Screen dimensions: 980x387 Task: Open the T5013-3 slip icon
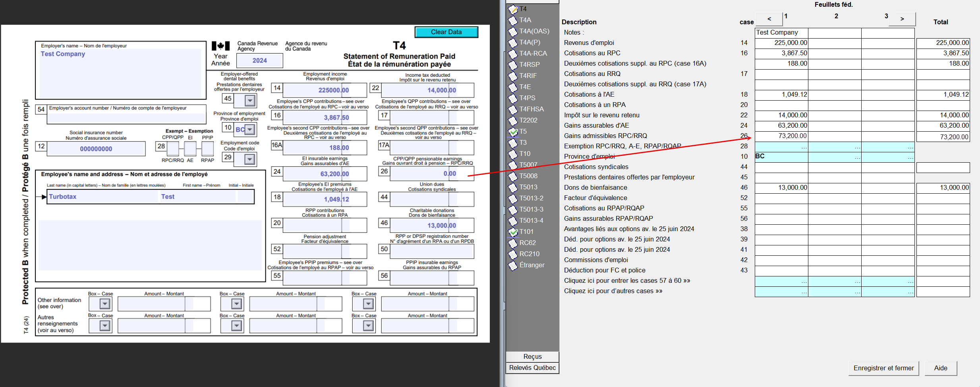point(513,210)
